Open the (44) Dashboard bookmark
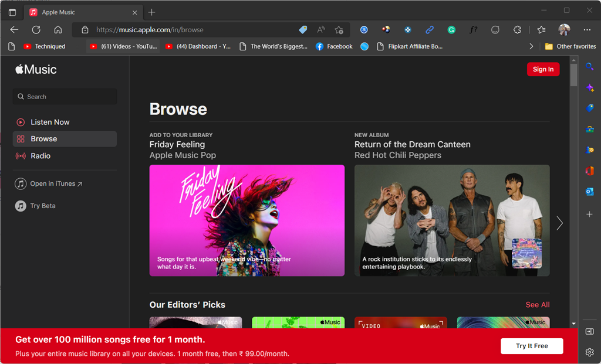The height and width of the screenshot is (364, 601). pos(198,46)
